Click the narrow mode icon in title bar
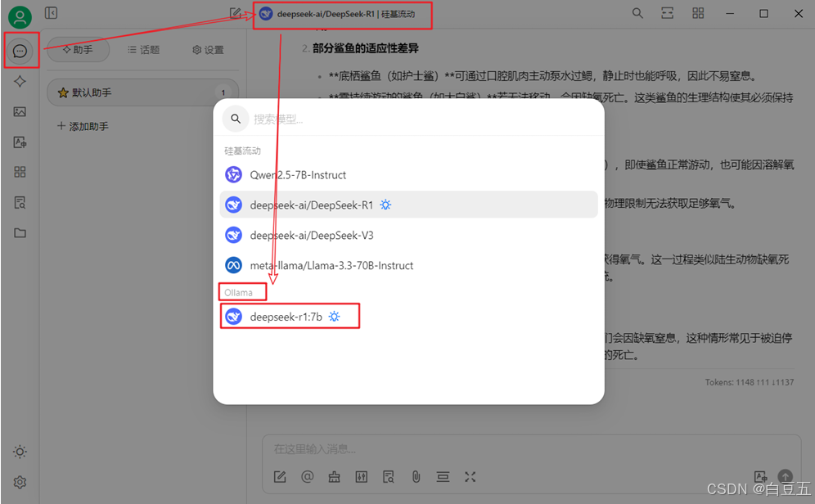This screenshot has height=504, width=815. click(668, 13)
